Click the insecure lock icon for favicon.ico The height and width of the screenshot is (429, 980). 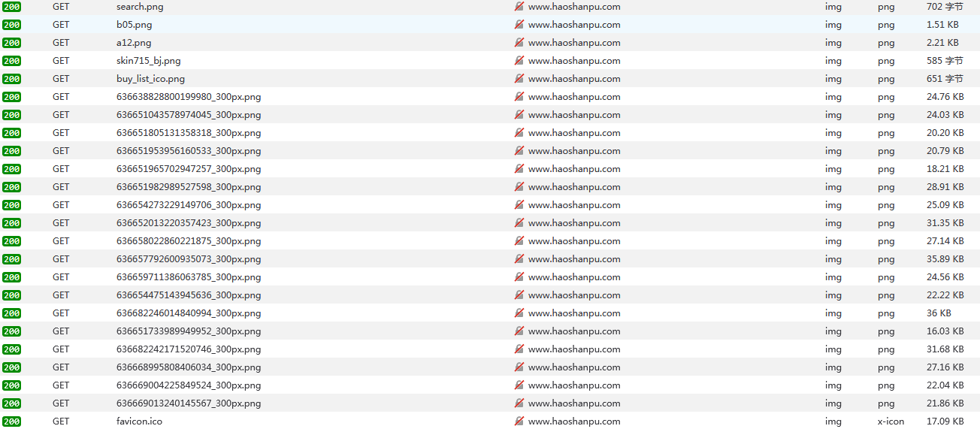[519, 421]
